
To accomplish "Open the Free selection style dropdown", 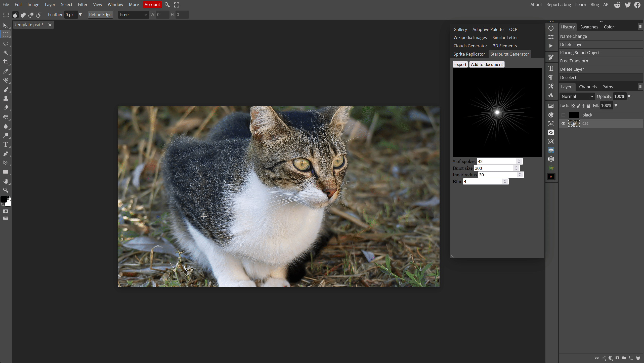I will [133, 15].
